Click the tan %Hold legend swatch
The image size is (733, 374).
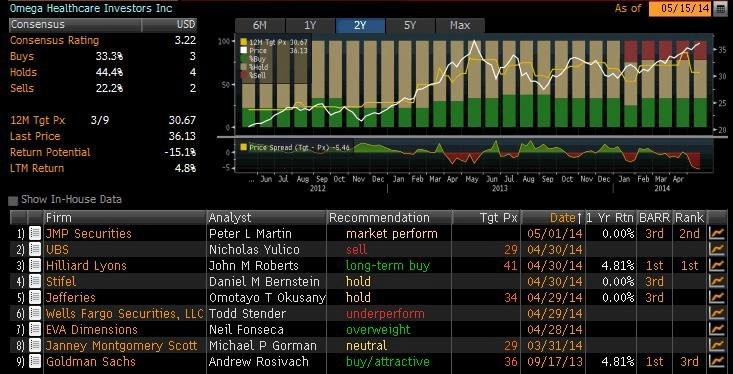pyautogui.click(x=244, y=67)
